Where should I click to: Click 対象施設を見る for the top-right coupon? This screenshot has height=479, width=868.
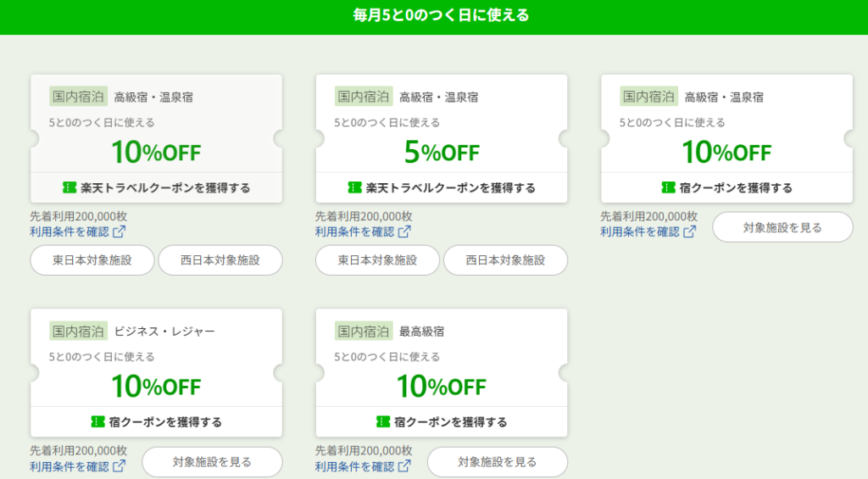[782, 227]
